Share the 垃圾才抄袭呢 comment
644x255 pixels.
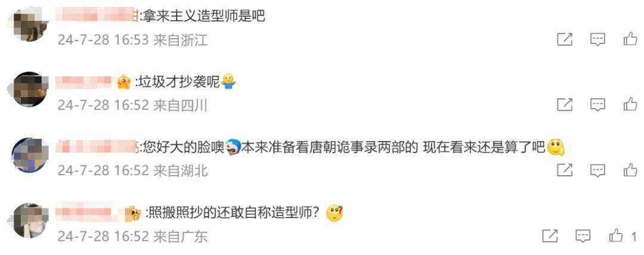[x=565, y=105]
